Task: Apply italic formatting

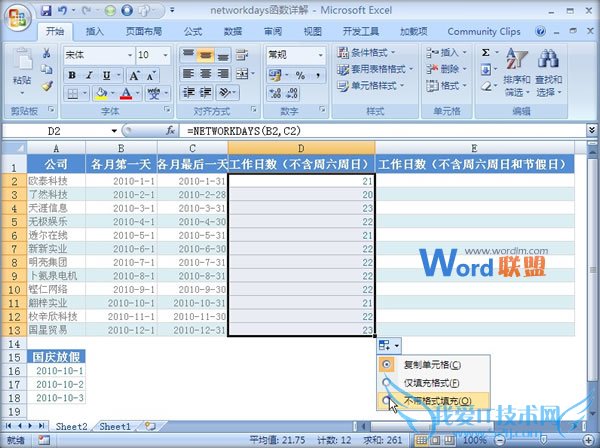Action: click(x=89, y=75)
